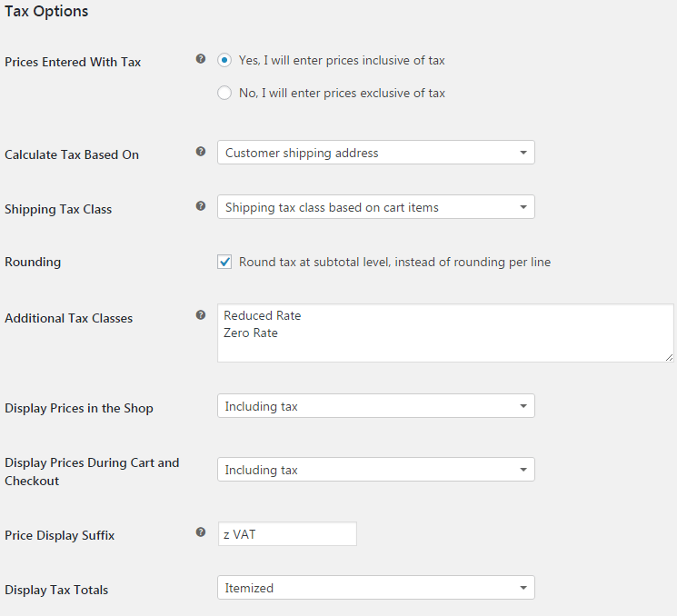
Task: Click the 'Shipping Tax Class' label
Action: [58, 209]
